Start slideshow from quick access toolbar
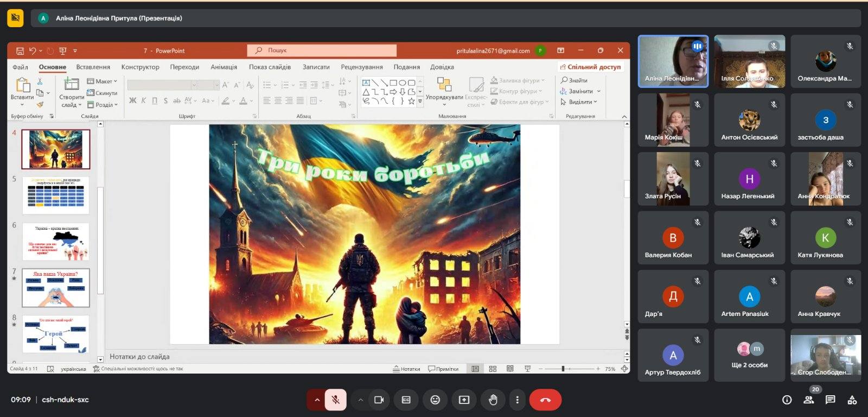 point(62,50)
